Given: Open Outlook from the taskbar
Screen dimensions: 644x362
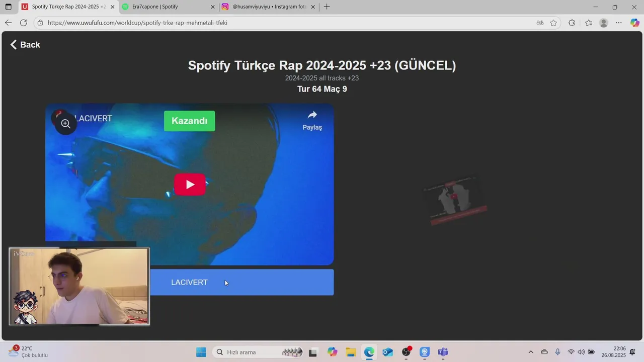Looking at the screenshot, I should pos(387,352).
